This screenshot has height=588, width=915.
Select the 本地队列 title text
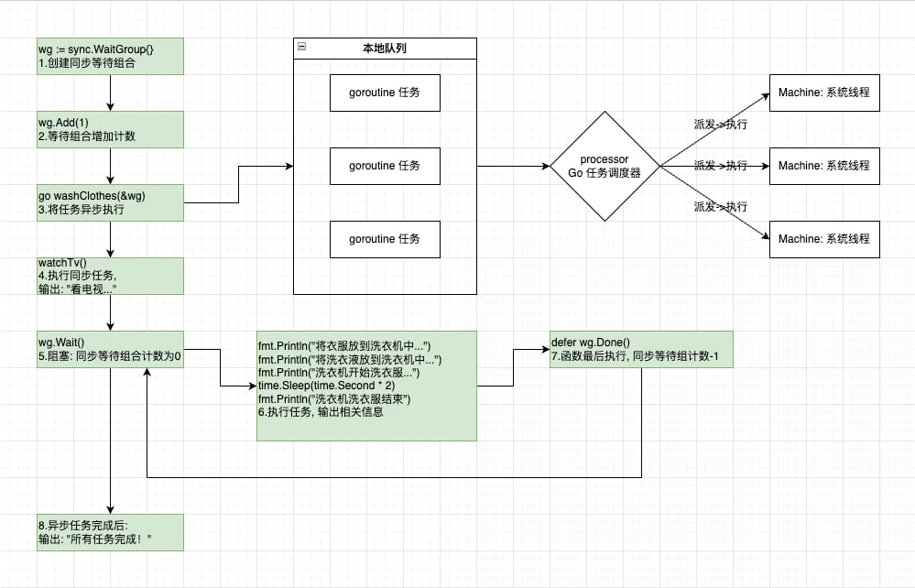[385, 49]
